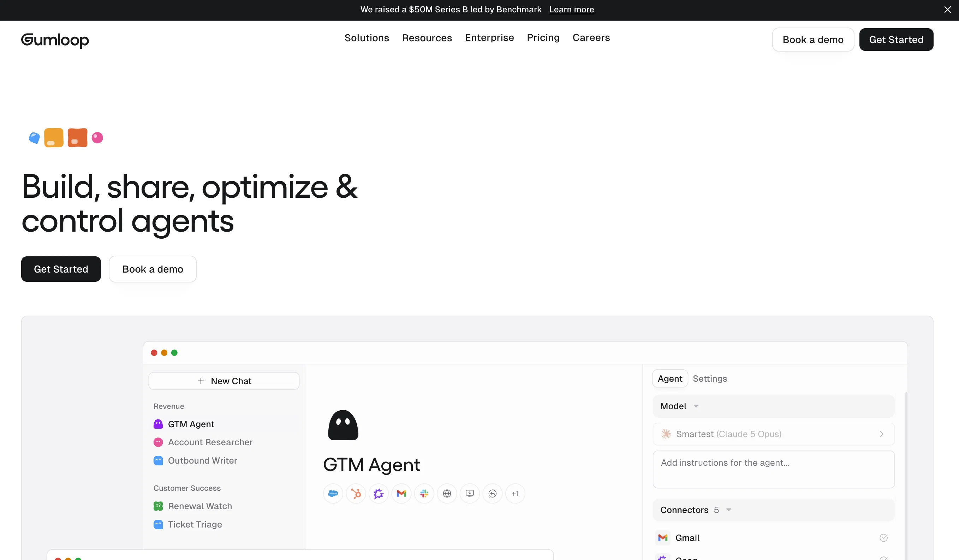959x560 pixels.
Task: Click the Gmail icon in Connectors list
Action: (x=663, y=537)
